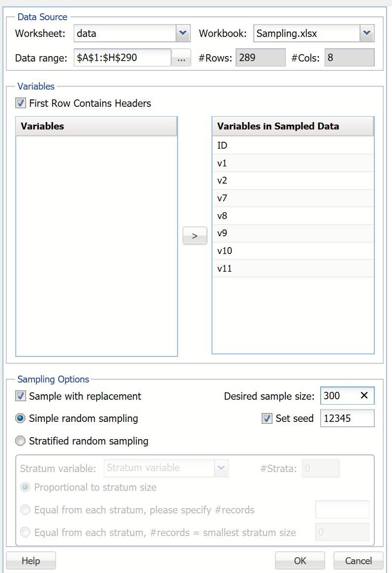Click the move variable arrow button
The height and width of the screenshot is (573, 392).
click(x=195, y=236)
